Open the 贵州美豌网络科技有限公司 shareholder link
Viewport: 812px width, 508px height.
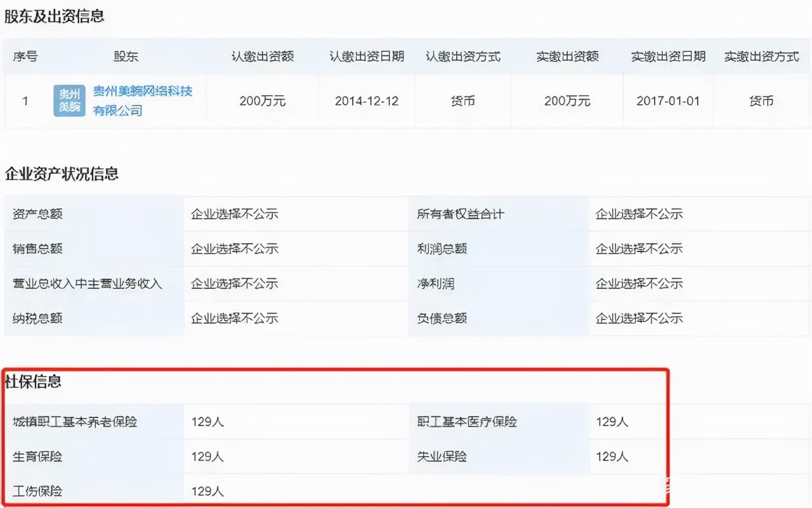pyautogui.click(x=143, y=101)
